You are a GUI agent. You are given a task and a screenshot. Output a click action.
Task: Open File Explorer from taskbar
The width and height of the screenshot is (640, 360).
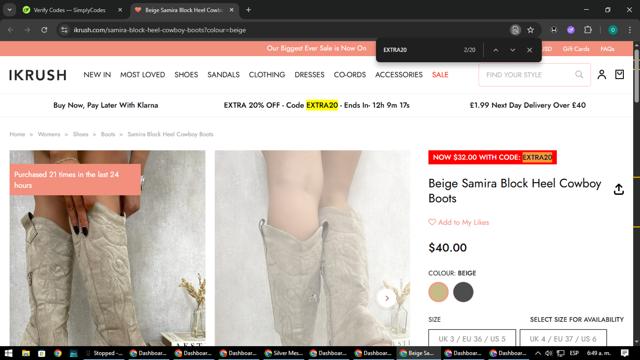coord(26,353)
